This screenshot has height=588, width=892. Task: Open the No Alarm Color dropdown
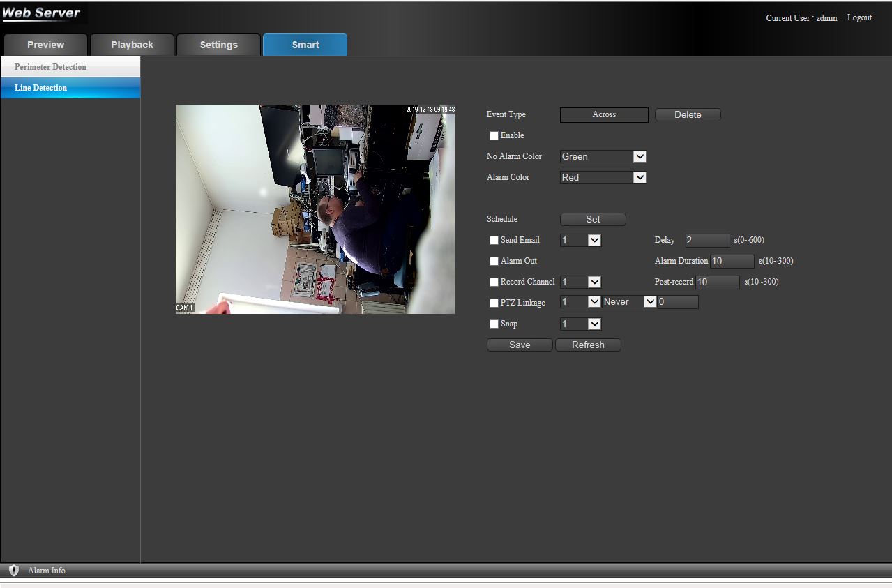click(603, 157)
